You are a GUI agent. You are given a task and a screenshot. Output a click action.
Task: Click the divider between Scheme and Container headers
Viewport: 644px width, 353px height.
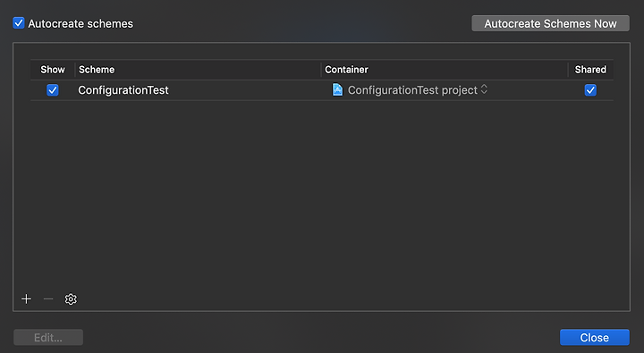320,70
